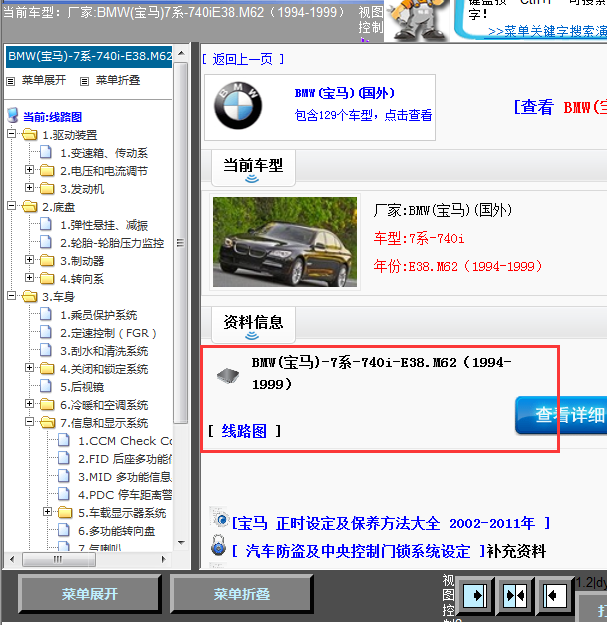Click the 当前:线路图 text
The height and width of the screenshot is (625, 607).
click(52, 117)
